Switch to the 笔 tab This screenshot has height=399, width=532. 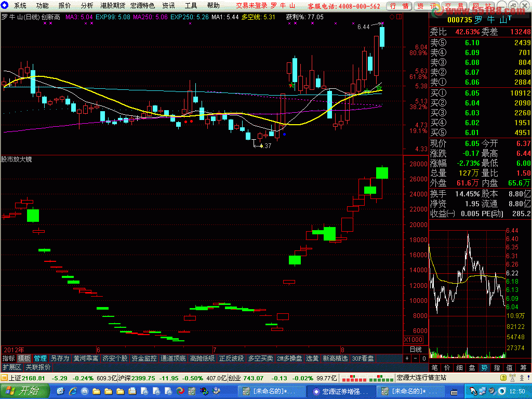(435, 367)
